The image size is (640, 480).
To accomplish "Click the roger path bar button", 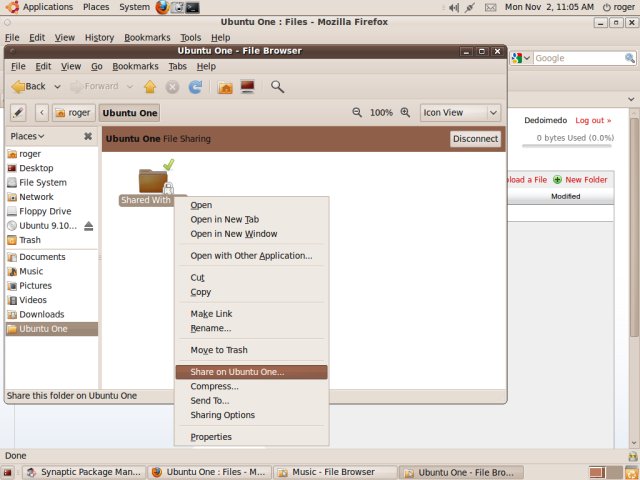I will tap(73, 113).
